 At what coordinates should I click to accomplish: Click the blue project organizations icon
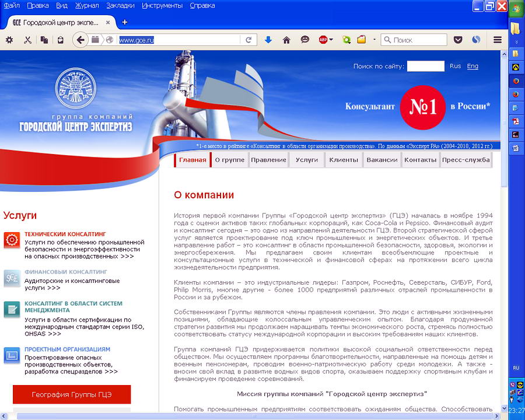(x=12, y=355)
